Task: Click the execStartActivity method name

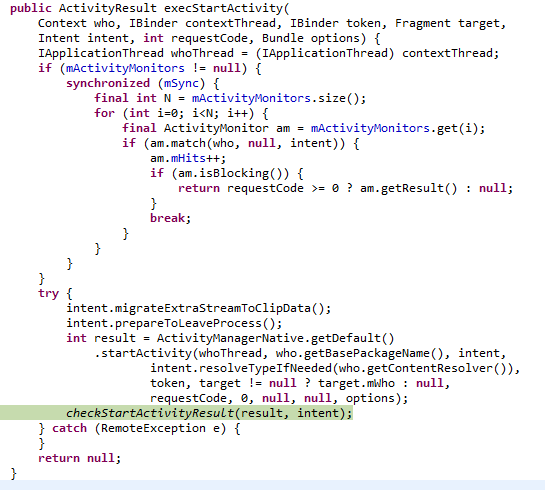Action: pyautogui.click(x=223, y=8)
